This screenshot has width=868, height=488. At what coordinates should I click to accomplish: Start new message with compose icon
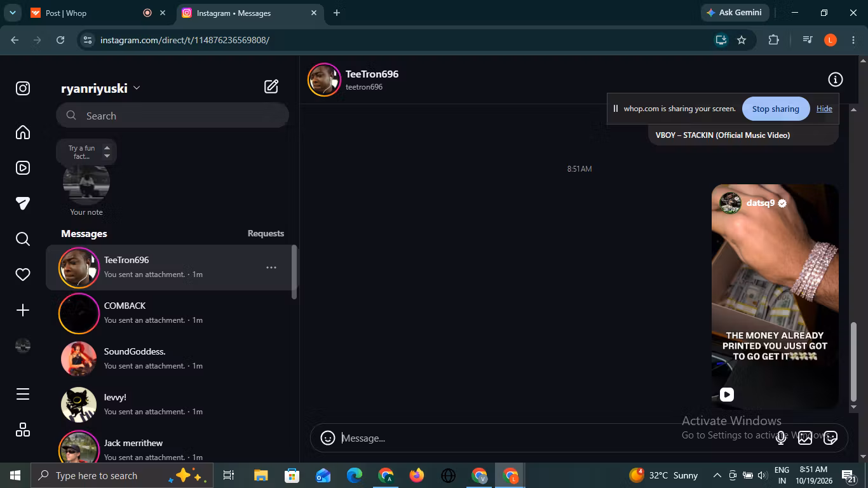pyautogui.click(x=271, y=86)
